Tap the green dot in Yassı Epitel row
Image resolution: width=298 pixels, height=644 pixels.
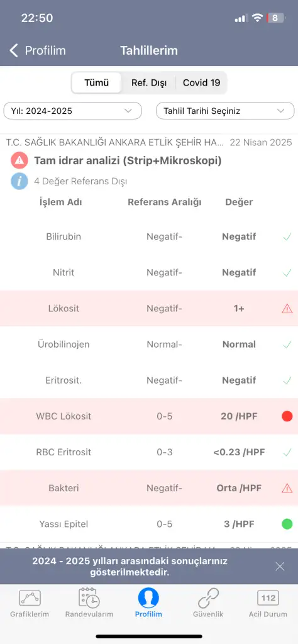(x=287, y=524)
